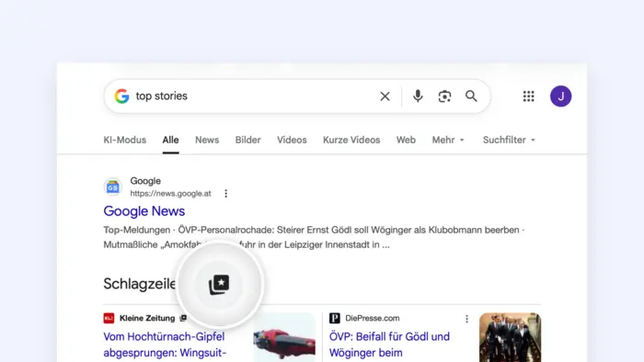Run search with the magnifying glass icon
The width and height of the screenshot is (644, 362).
[x=471, y=96]
